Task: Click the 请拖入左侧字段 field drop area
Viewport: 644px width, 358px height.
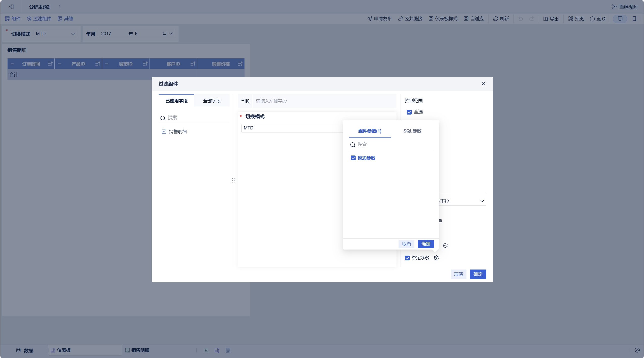Action: pos(324,101)
